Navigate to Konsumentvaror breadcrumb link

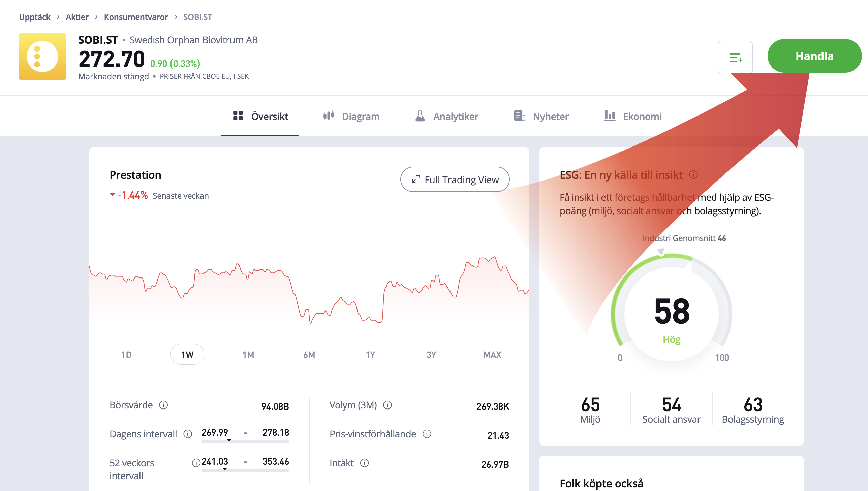coord(135,17)
